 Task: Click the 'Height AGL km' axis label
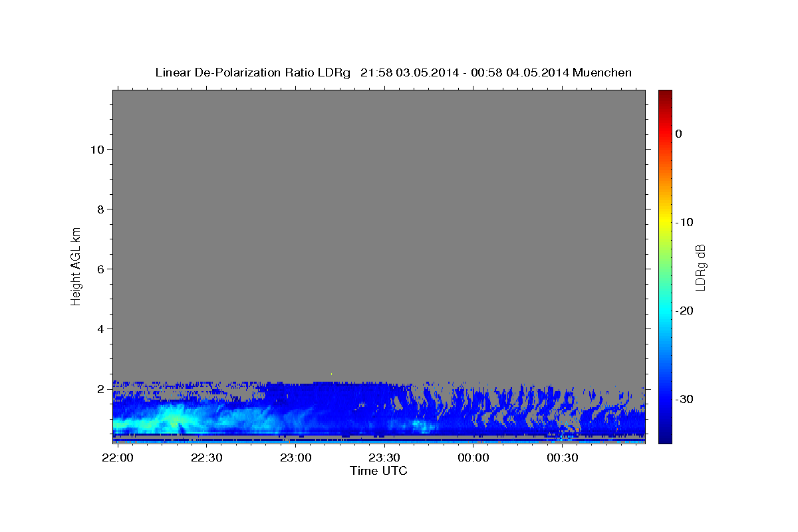point(76,265)
